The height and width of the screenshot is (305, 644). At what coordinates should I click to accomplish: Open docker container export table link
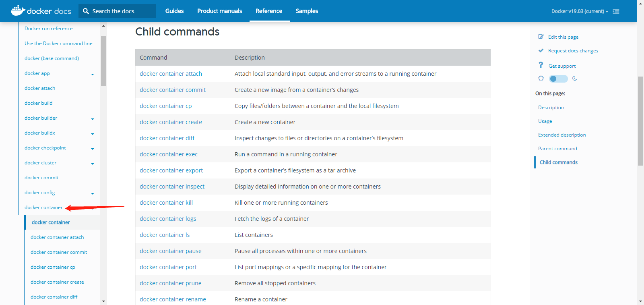(x=171, y=170)
